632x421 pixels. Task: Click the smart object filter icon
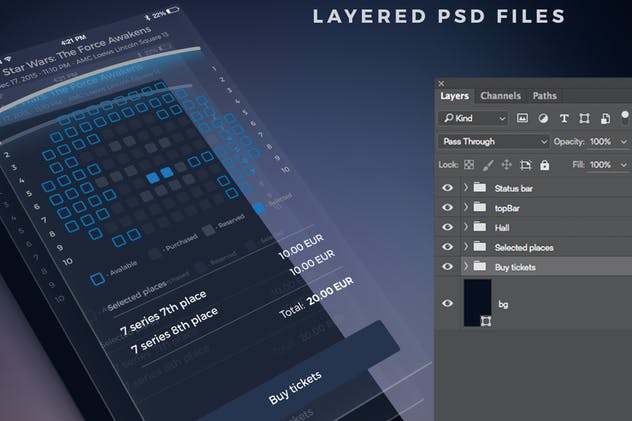(x=606, y=119)
